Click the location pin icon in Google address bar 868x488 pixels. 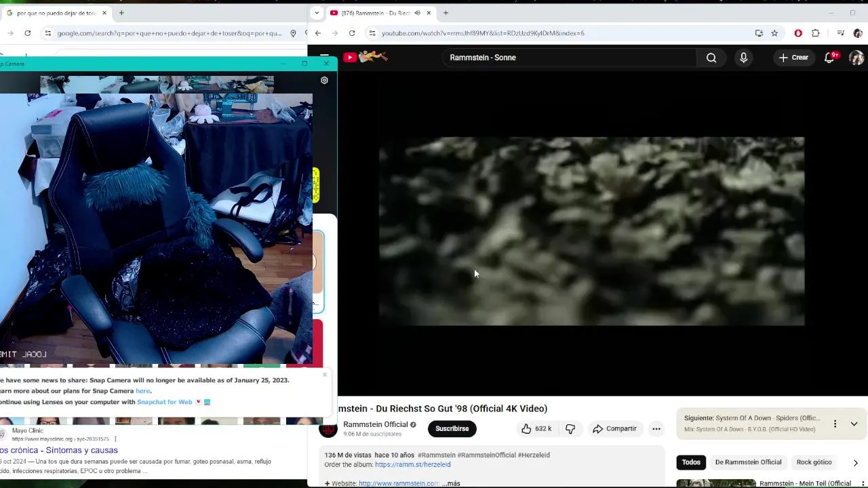pos(293,33)
